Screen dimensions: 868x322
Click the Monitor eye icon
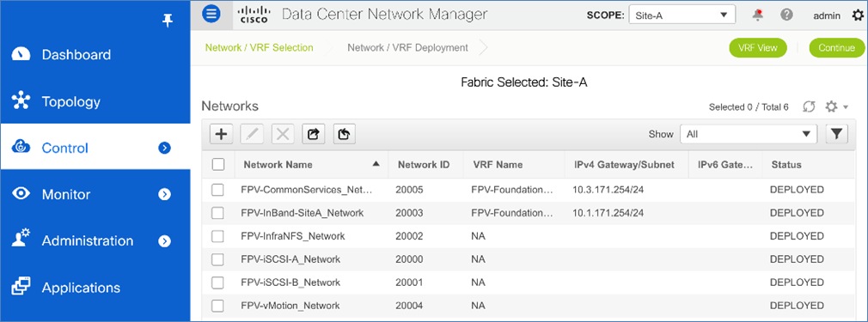pyautogui.click(x=21, y=194)
